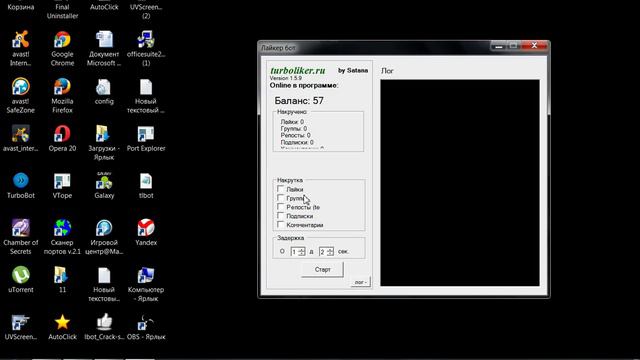Minimize the Лайкер бот window
This screenshot has height=360, width=640.
point(498,46)
